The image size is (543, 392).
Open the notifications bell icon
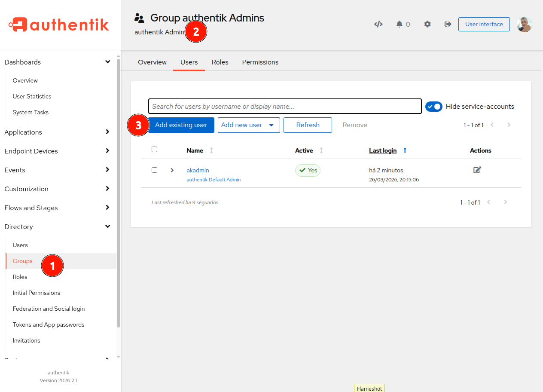[x=400, y=24]
